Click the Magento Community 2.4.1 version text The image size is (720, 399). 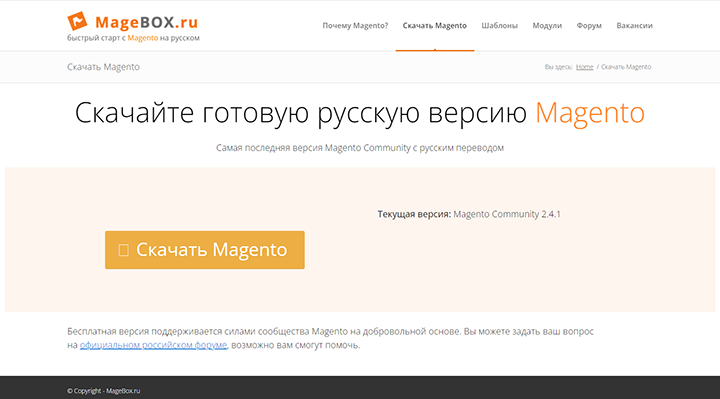(507, 214)
